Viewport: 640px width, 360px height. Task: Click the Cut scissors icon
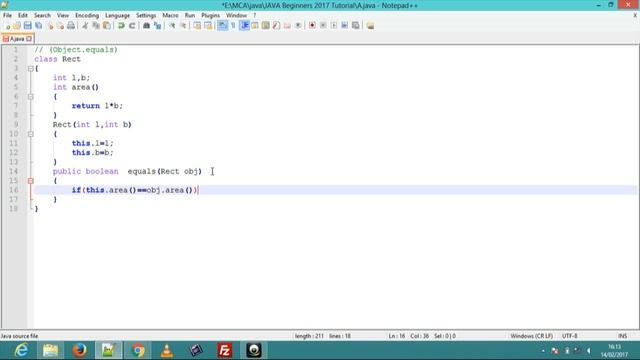[x=85, y=26]
